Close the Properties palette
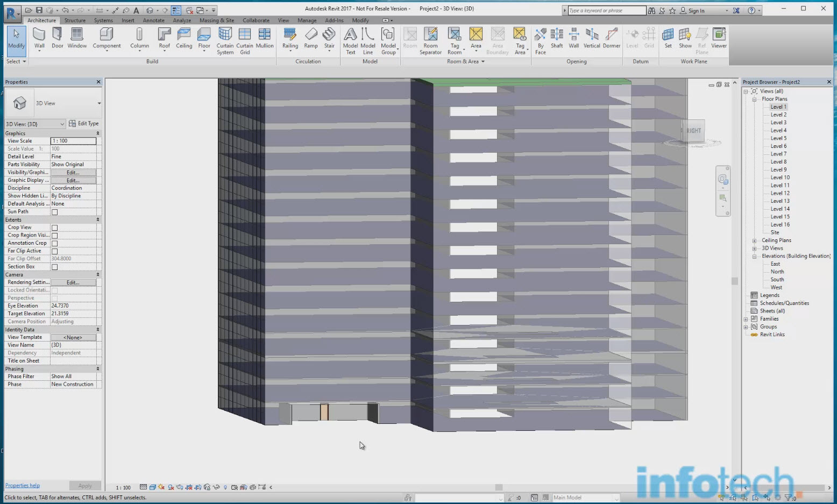This screenshot has width=837, height=504. [x=98, y=82]
